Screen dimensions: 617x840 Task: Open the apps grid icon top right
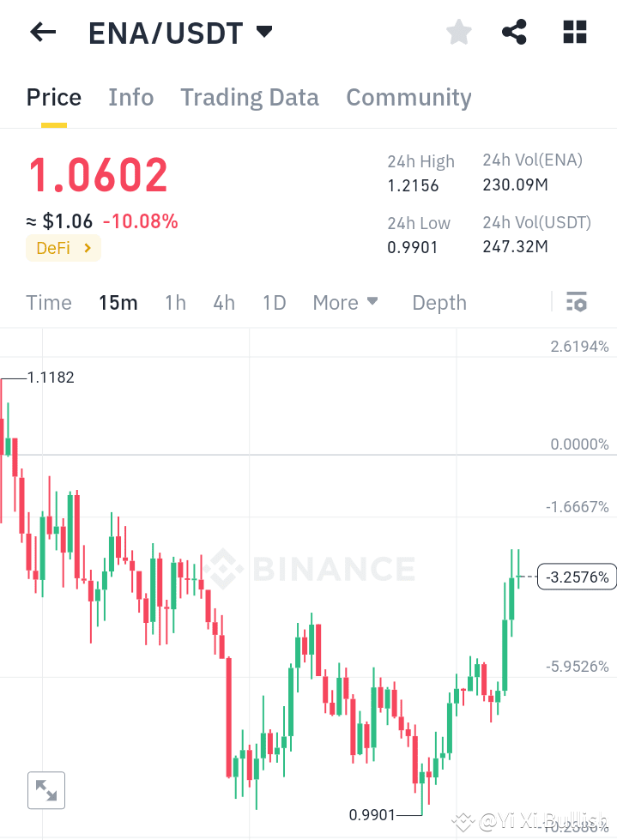[x=573, y=32]
